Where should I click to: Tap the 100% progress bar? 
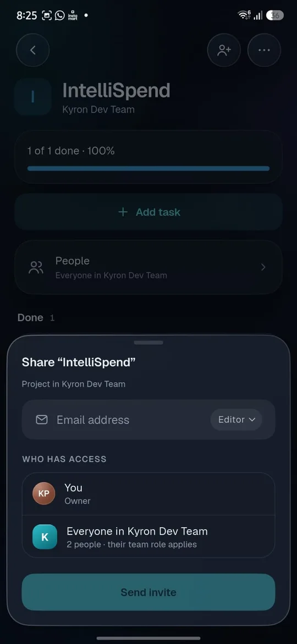click(x=148, y=168)
